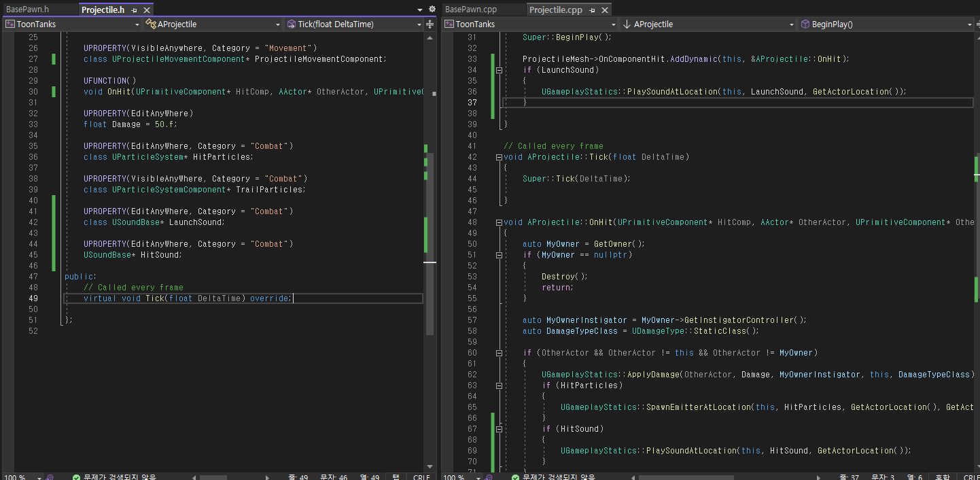This screenshot has height=480, width=980.
Task: Click the CRLF line ending indicator in left pane
Action: 421,477
